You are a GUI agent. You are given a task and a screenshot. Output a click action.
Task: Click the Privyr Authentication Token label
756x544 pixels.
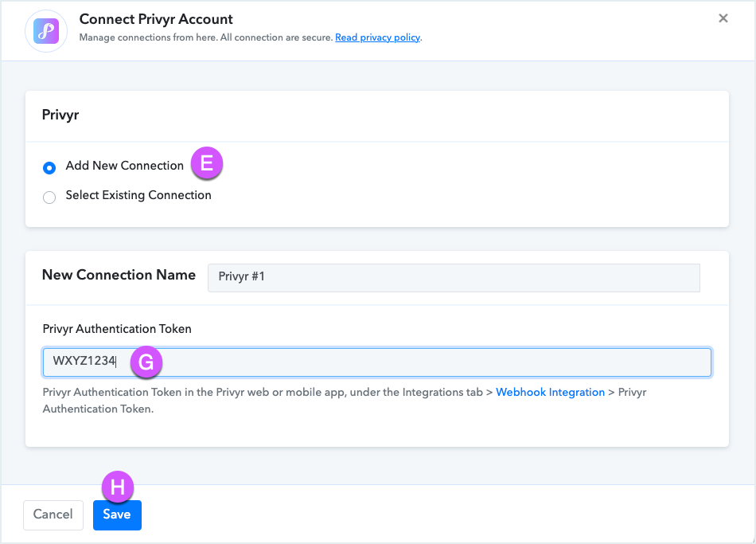[x=117, y=329]
